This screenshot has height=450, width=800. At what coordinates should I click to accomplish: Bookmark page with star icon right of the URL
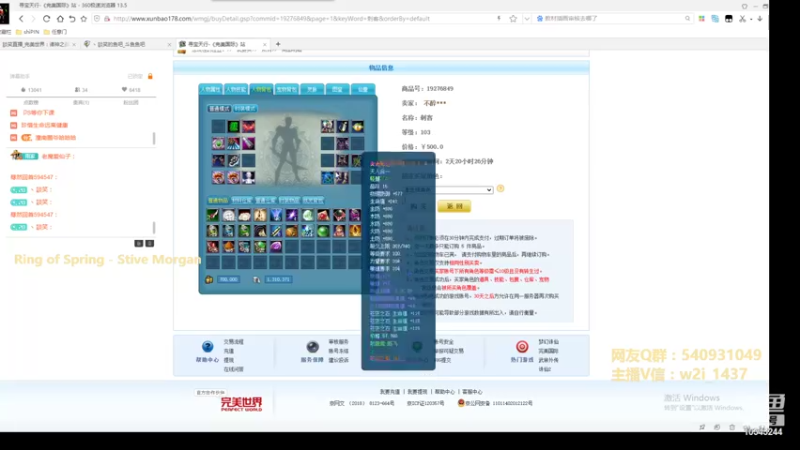[x=513, y=18]
